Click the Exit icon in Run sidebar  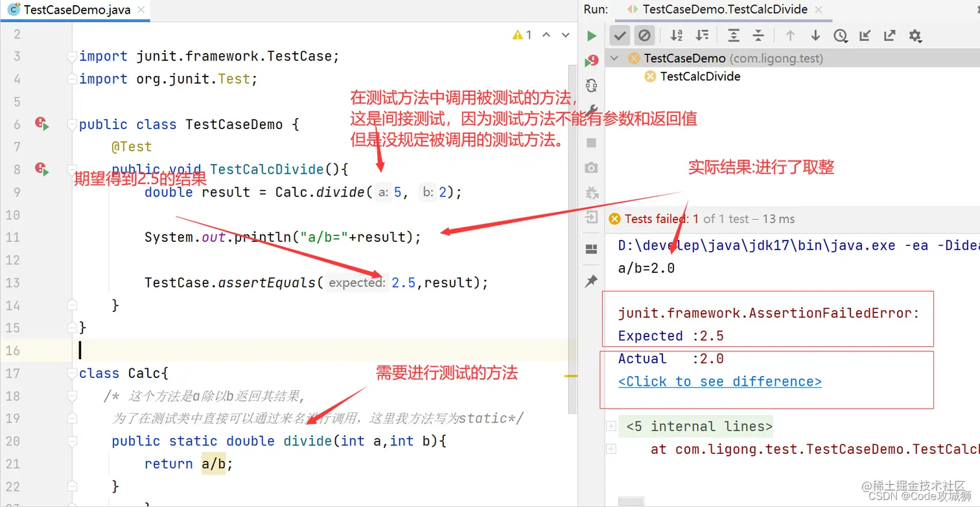pos(591,218)
